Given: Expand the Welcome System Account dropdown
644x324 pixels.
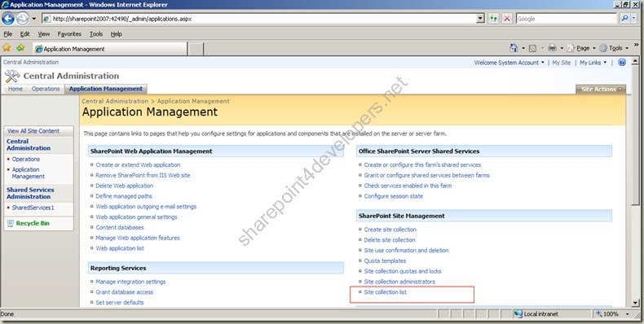Looking at the screenshot, I should click(509, 63).
